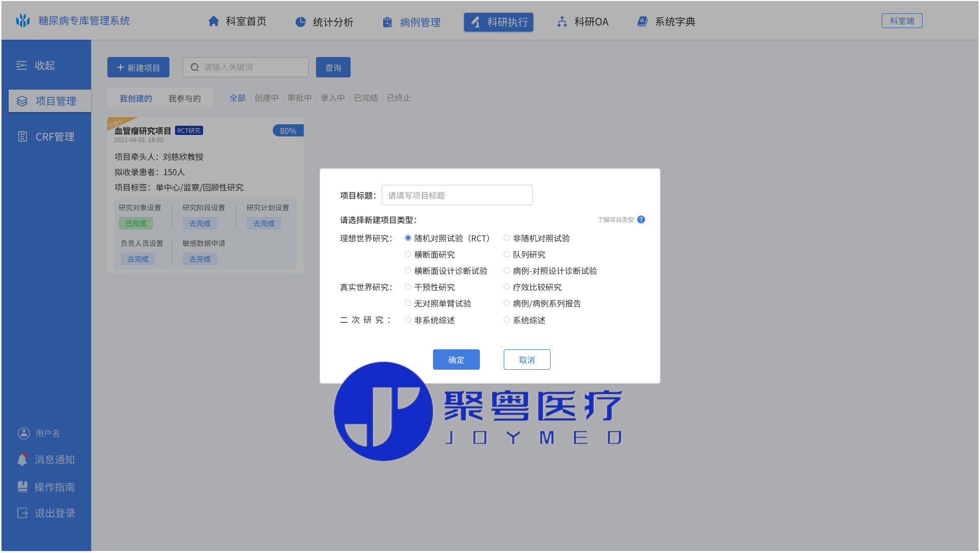The width and height of the screenshot is (980, 553).
Task: Click the 确定 confirm button
Action: click(x=456, y=360)
